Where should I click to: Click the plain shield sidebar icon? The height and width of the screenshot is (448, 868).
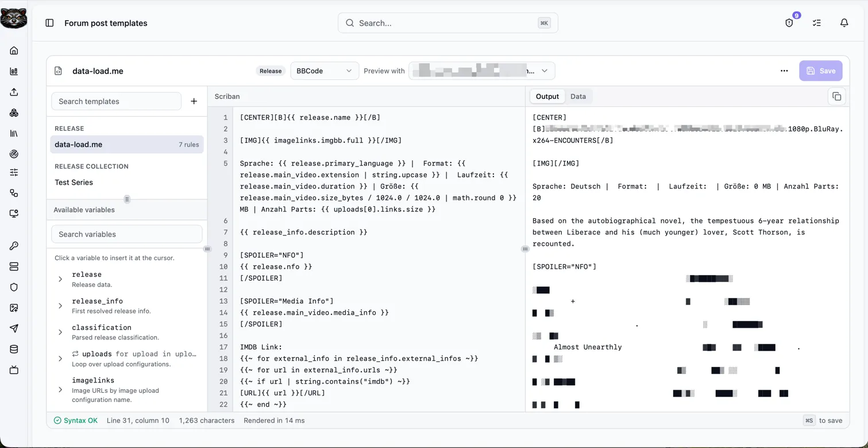click(14, 287)
